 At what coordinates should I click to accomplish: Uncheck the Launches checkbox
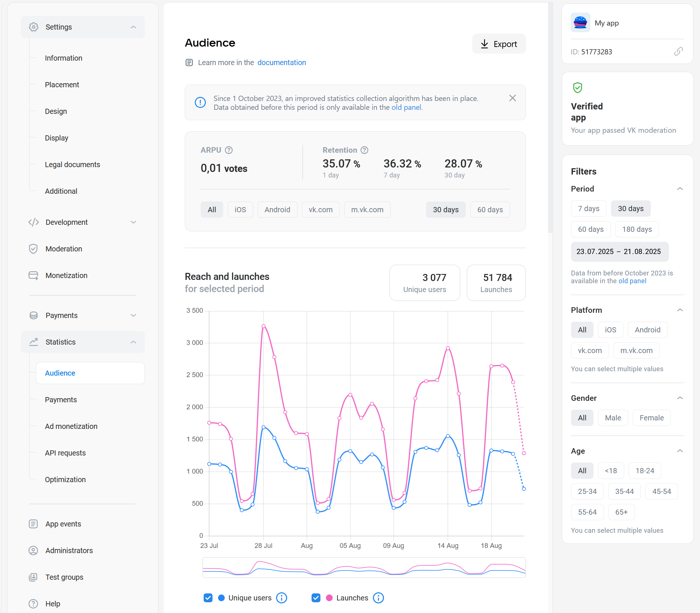click(316, 598)
